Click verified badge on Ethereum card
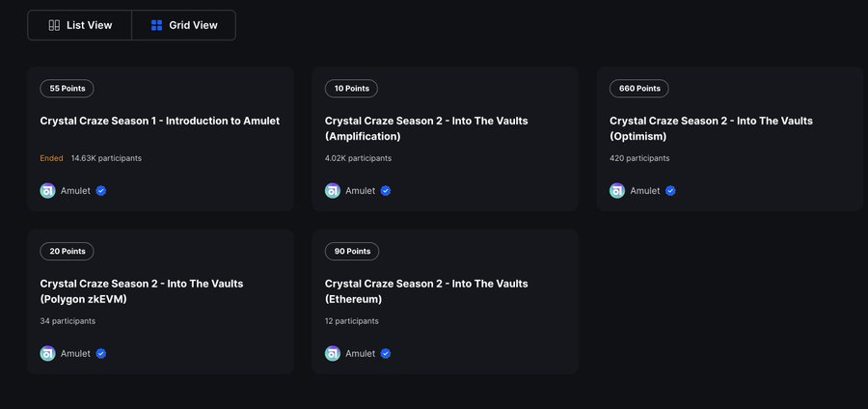 [386, 354]
